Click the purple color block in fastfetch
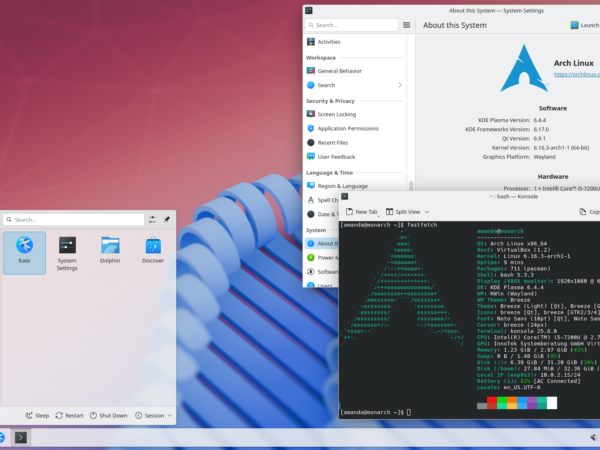The image size is (600, 450). coord(532,403)
